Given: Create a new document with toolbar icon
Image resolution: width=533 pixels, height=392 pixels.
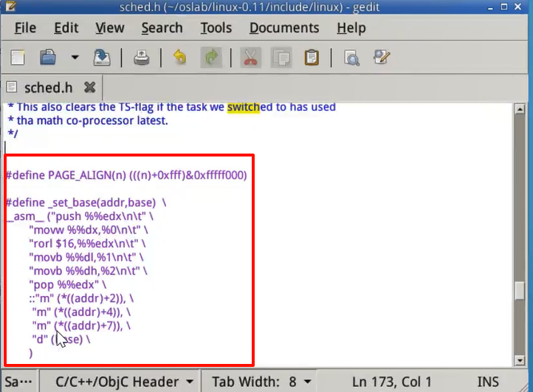Looking at the screenshot, I should 18,57.
